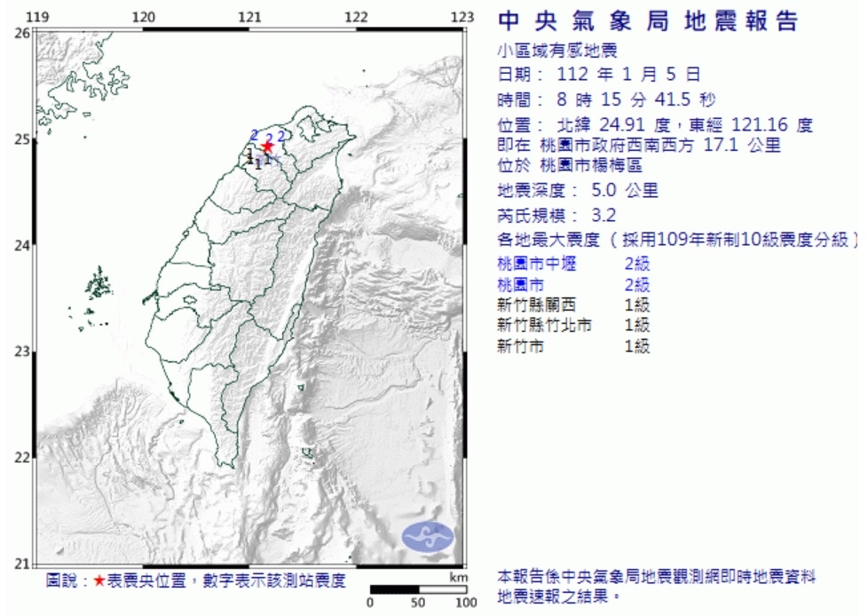Click longitude label 123 on the top axis

462,17
